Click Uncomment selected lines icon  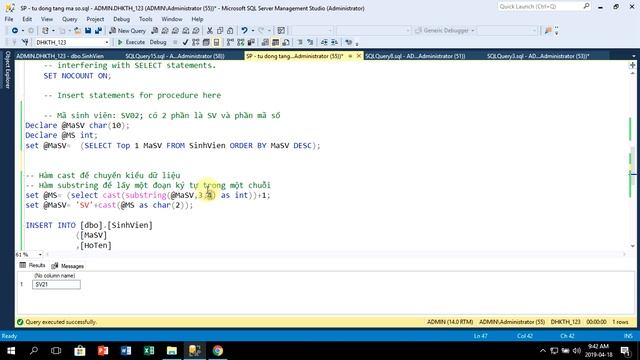point(310,42)
